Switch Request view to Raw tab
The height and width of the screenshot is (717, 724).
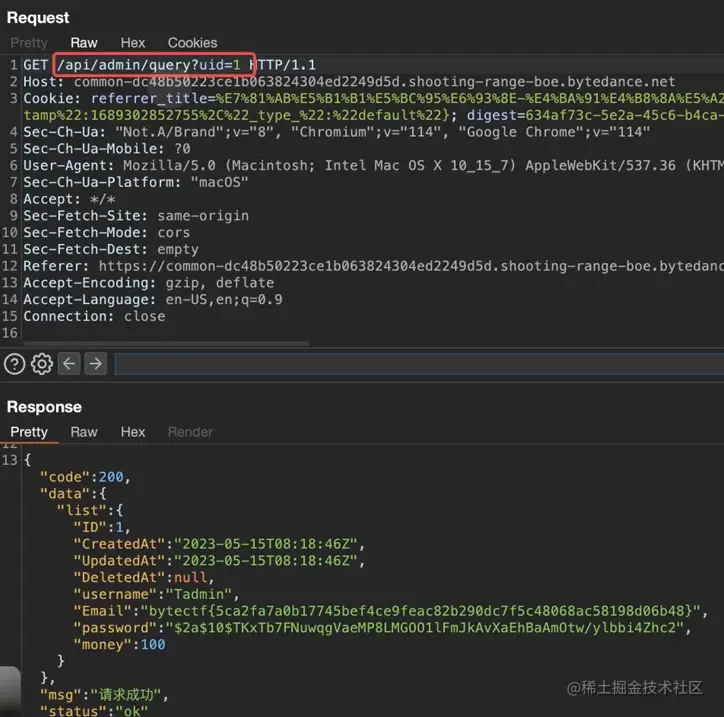[x=84, y=43]
